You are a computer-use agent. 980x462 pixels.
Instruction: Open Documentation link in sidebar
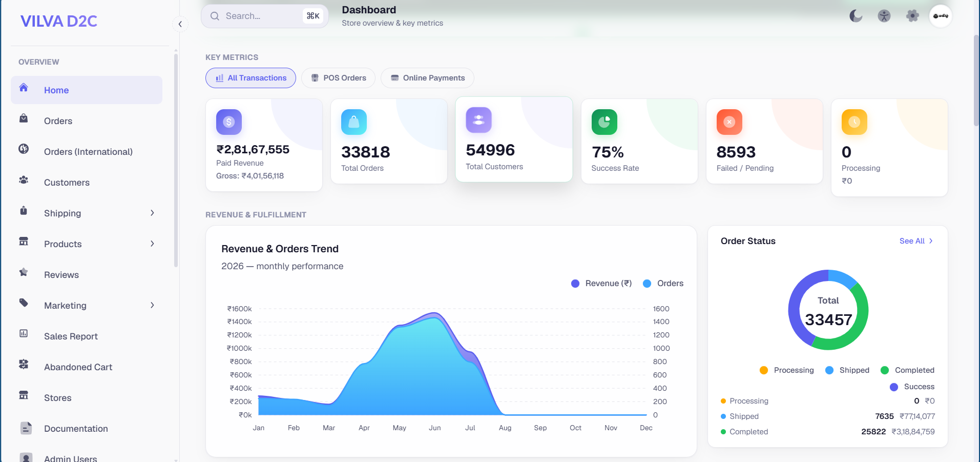87,429
